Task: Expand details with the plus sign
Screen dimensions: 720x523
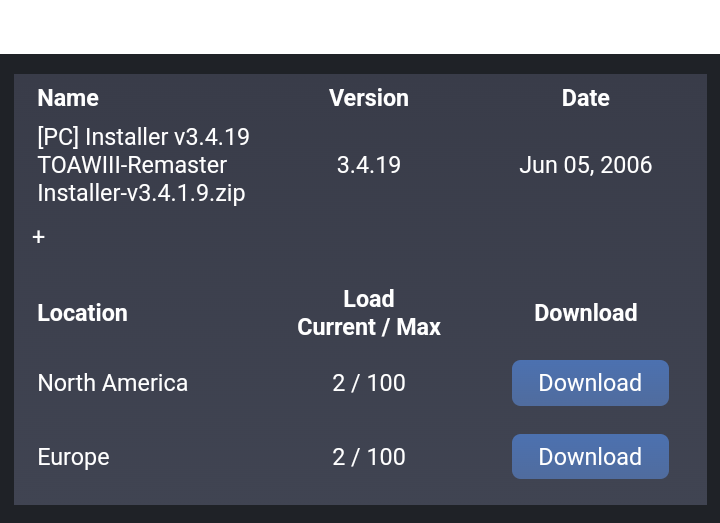Action: [x=39, y=237]
